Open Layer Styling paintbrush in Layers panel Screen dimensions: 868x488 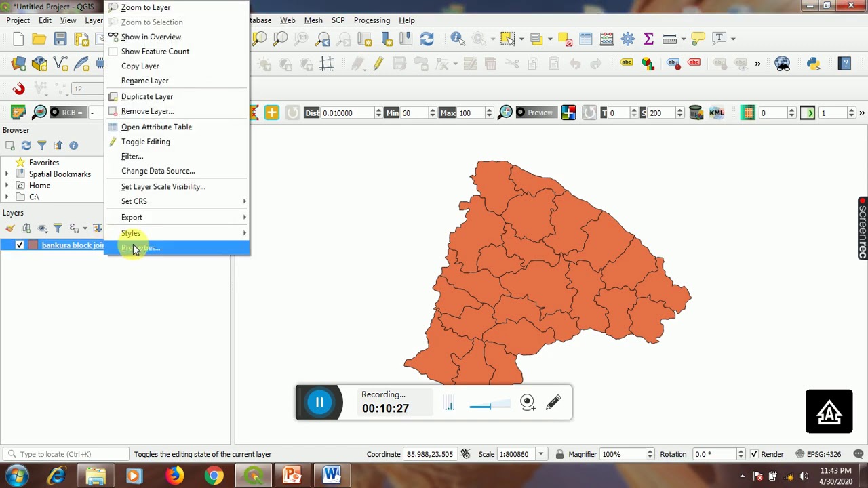pos(10,228)
